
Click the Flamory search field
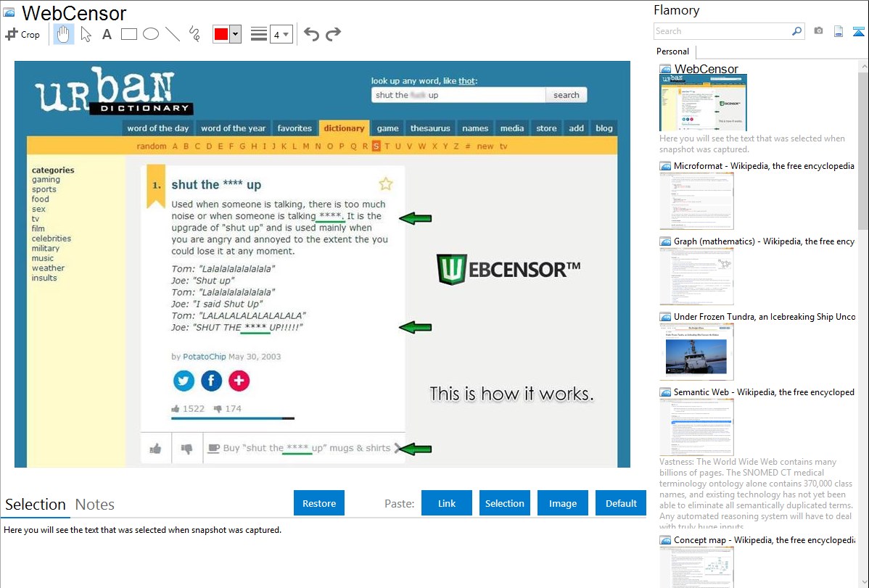pos(722,31)
